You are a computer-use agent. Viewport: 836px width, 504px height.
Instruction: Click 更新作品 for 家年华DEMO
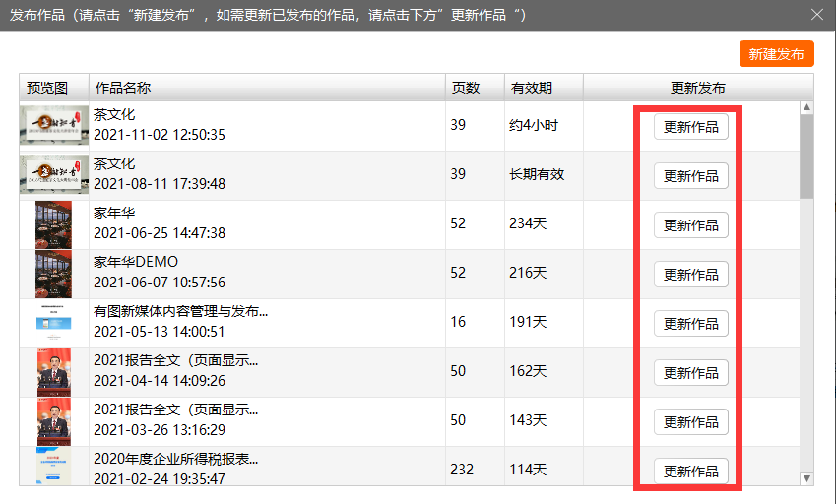point(690,275)
